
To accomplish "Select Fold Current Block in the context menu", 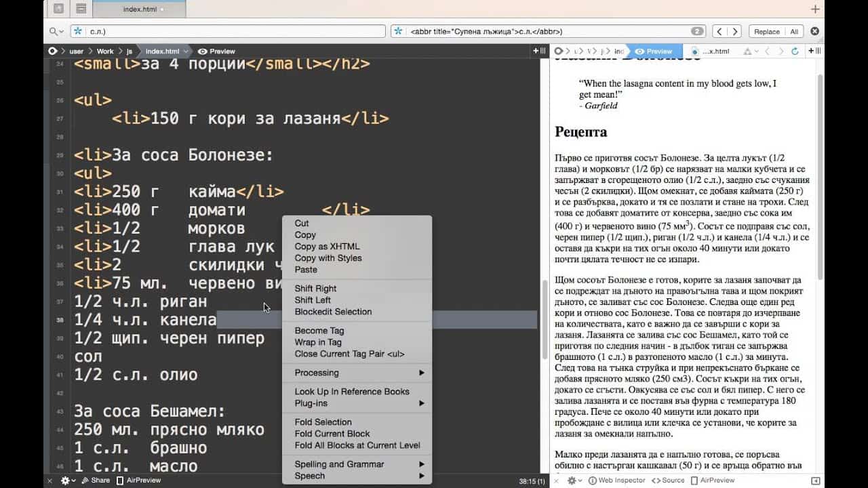I will [x=332, y=433].
